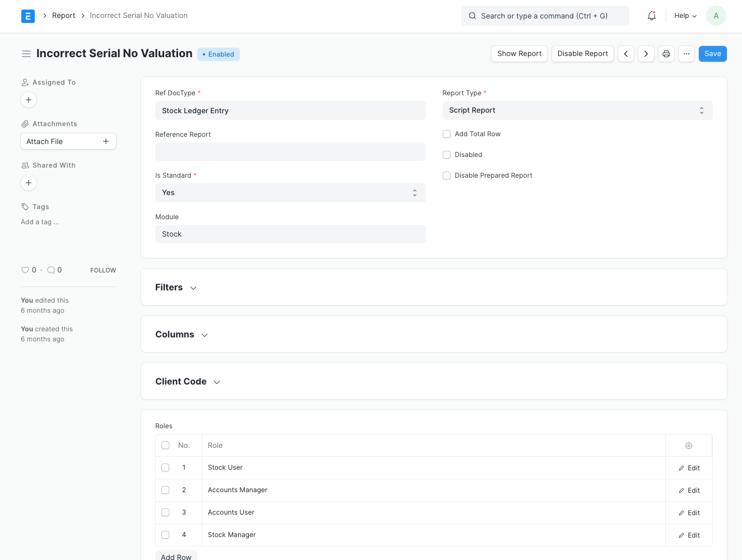Like this report using the heart icon

click(26, 270)
